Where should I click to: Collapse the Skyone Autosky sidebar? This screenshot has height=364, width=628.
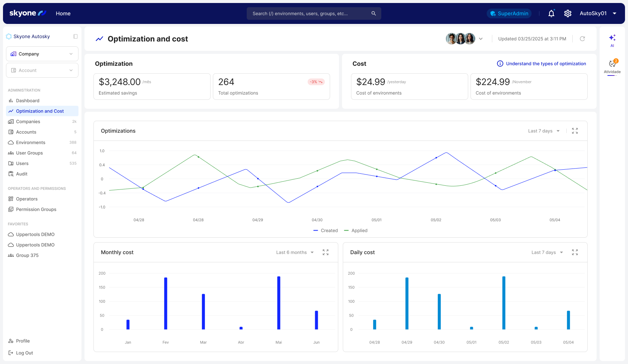pyautogui.click(x=76, y=36)
